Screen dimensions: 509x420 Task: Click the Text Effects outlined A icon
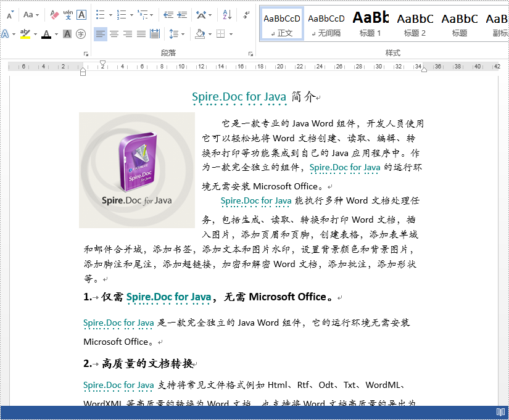(x=5, y=34)
